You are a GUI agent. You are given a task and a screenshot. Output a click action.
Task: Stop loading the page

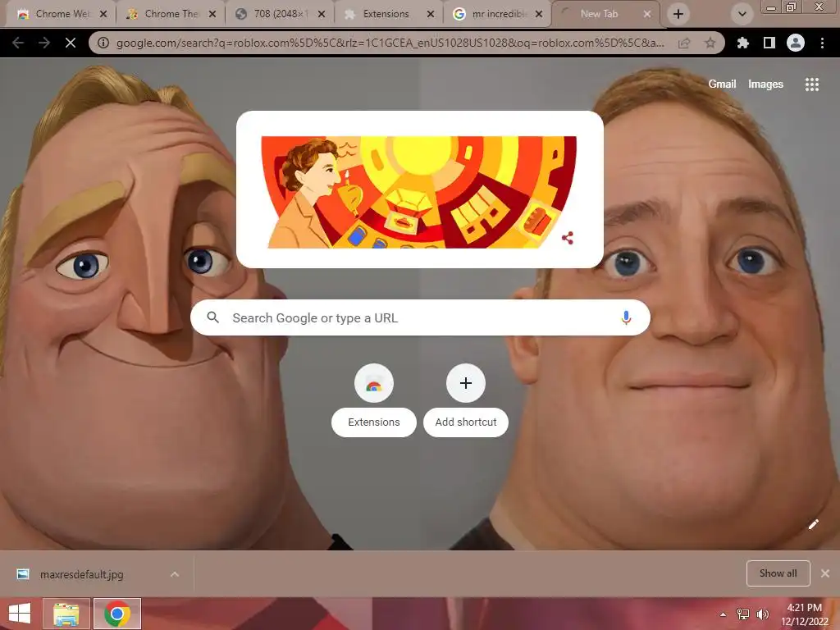tap(71, 43)
